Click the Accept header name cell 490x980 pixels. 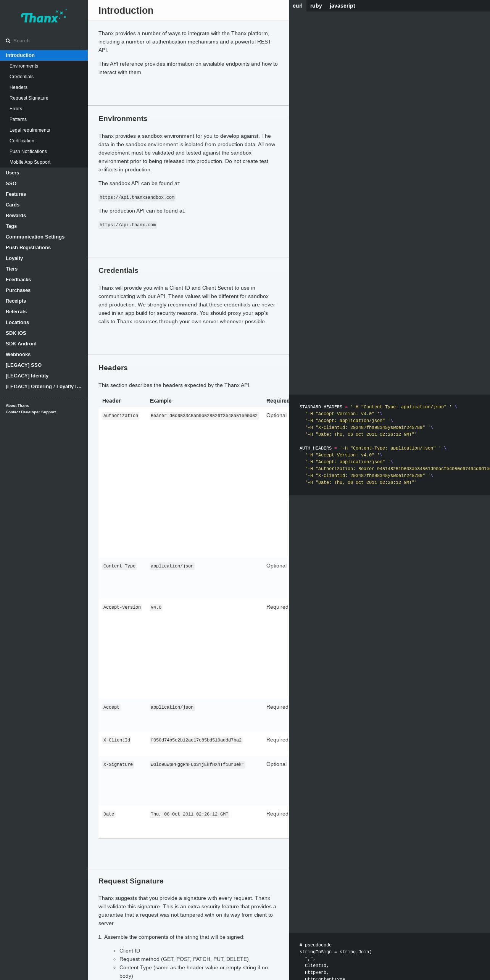pos(111,708)
